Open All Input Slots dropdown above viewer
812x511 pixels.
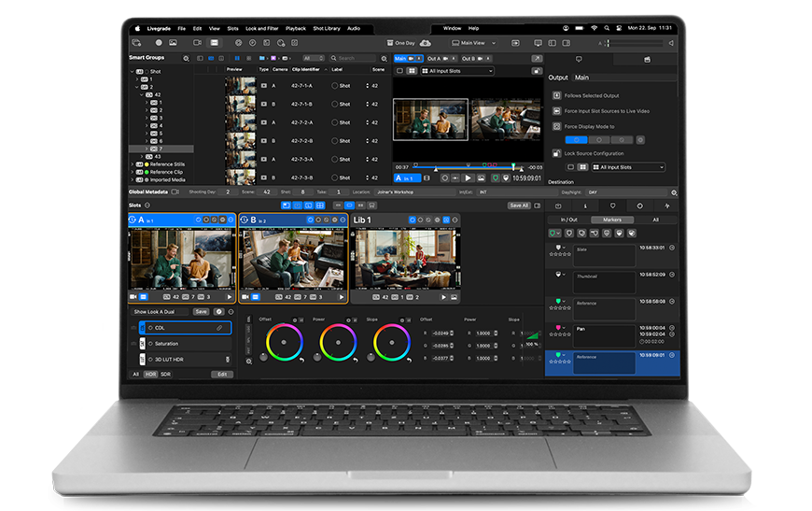click(457, 70)
